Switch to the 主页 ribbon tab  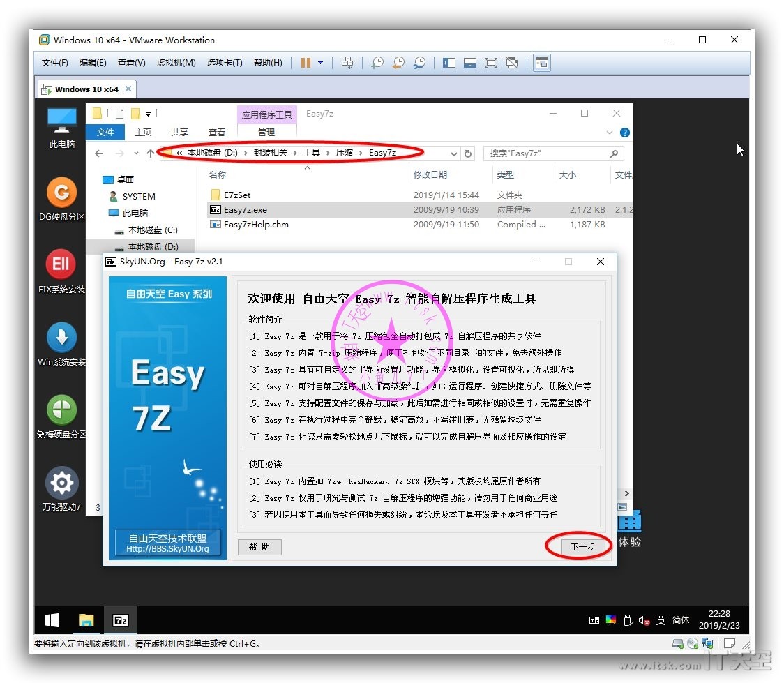[x=142, y=132]
